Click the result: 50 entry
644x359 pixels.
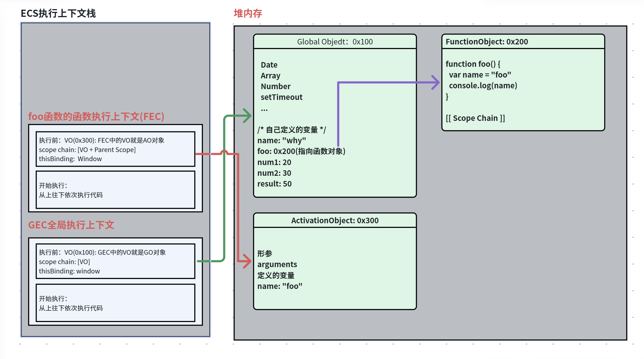click(x=274, y=184)
